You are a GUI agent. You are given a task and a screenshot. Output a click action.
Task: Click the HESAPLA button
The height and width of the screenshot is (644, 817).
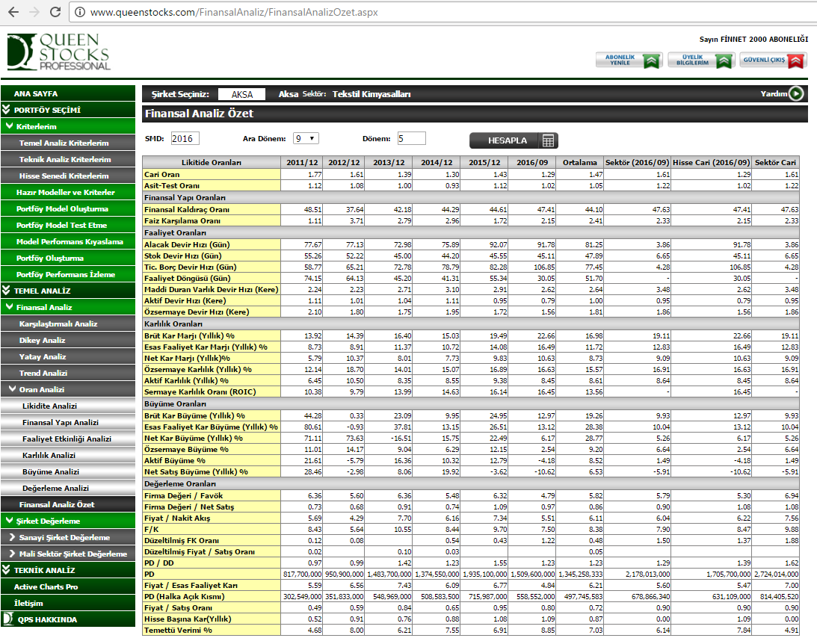click(x=514, y=140)
